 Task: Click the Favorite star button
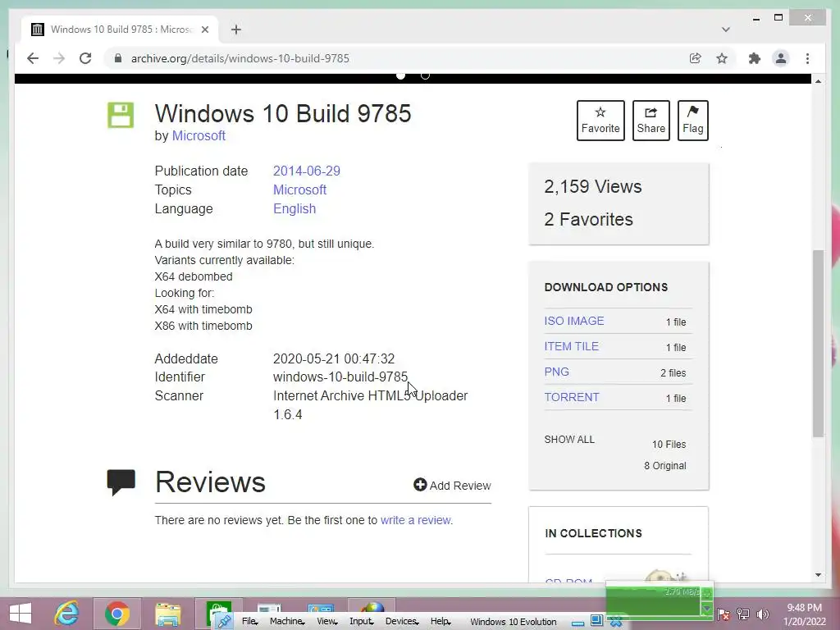pyautogui.click(x=600, y=121)
